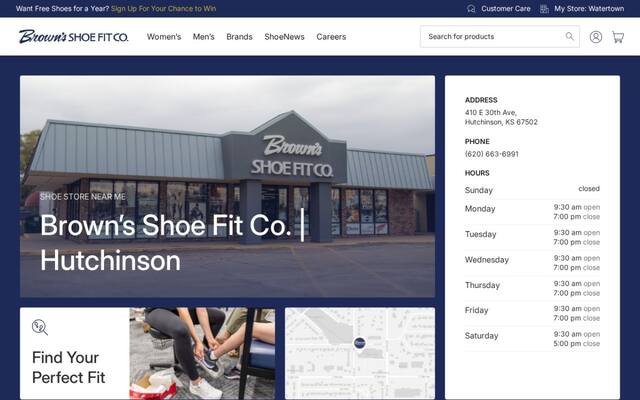
Task: Click the search magnifier icon
Action: click(569, 37)
